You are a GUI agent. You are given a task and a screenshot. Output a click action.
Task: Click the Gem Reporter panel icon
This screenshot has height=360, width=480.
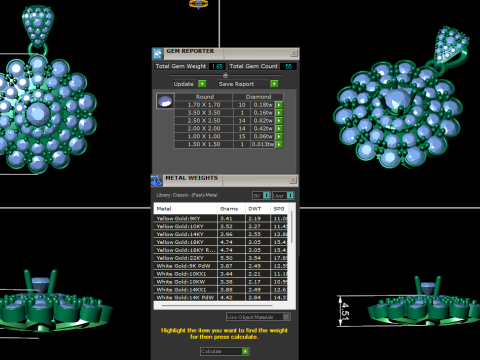pyautogui.click(x=157, y=53)
